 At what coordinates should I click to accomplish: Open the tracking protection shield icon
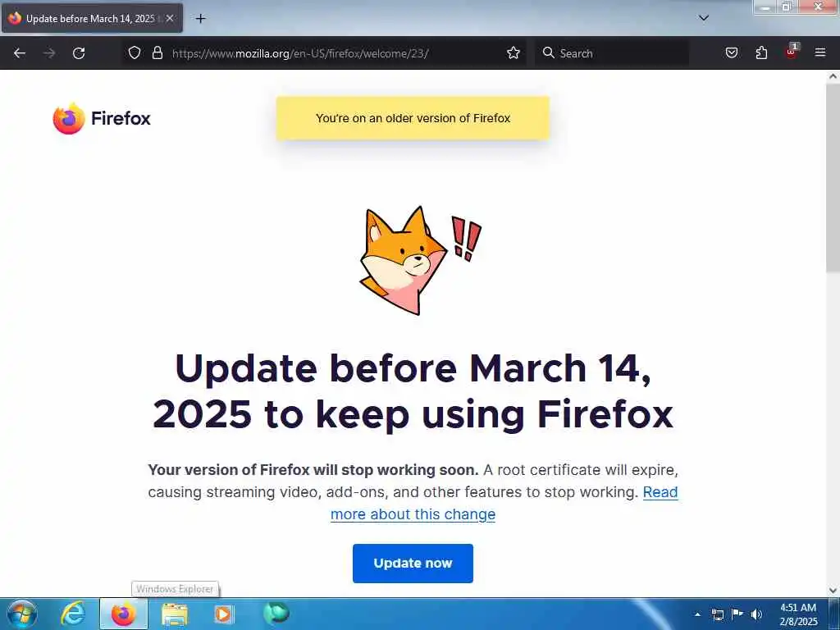[135, 52]
